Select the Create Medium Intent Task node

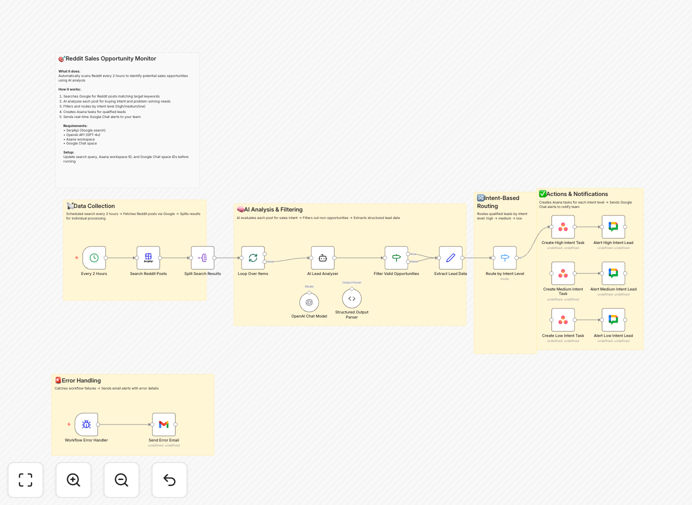click(x=563, y=273)
